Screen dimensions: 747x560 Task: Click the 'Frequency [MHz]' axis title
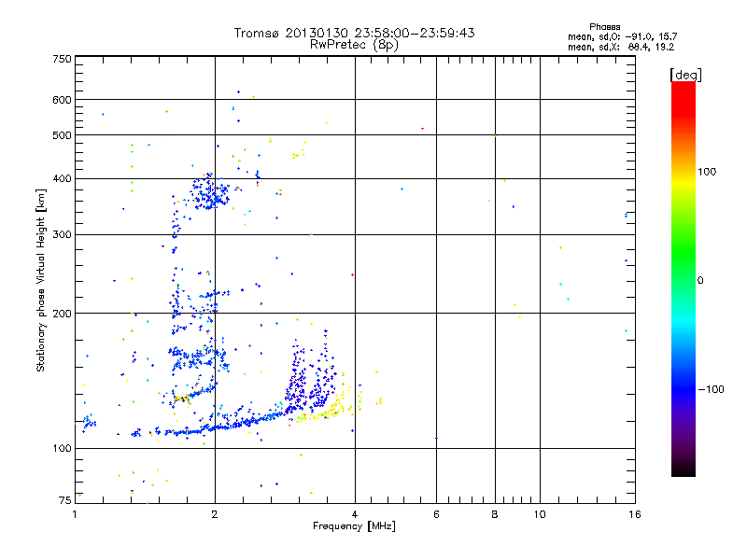pyautogui.click(x=354, y=526)
